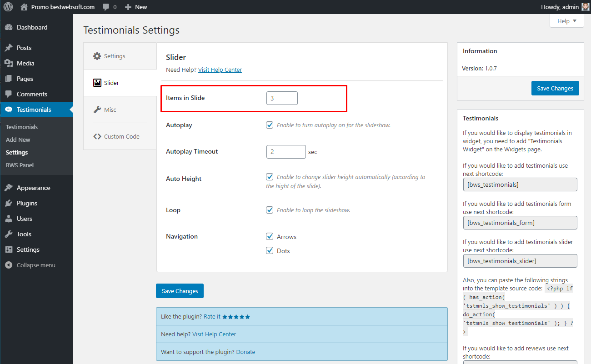Click the Items in Slide number field
This screenshot has height=364, width=591.
pos(282,98)
